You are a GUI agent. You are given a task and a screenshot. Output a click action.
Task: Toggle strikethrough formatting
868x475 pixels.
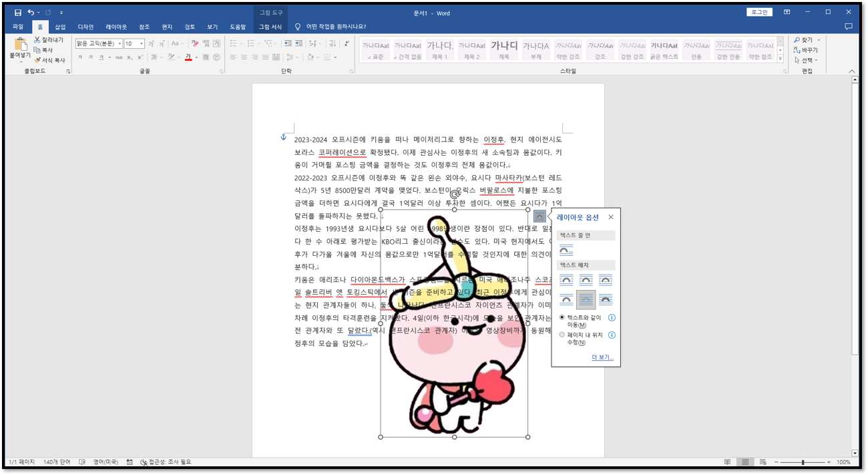click(x=119, y=57)
